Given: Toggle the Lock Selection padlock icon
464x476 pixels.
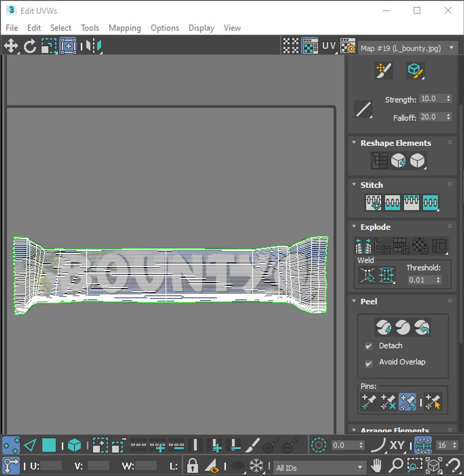Looking at the screenshot, I should [x=192, y=465].
